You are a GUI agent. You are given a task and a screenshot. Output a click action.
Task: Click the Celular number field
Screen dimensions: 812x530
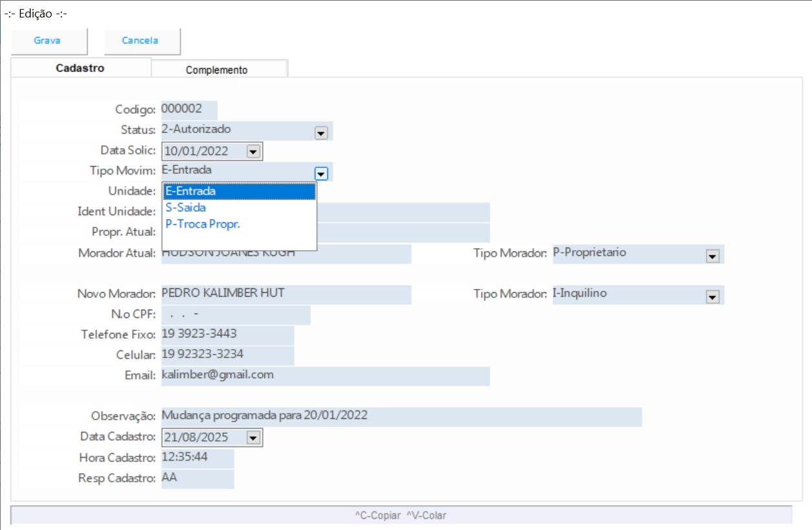tap(227, 355)
